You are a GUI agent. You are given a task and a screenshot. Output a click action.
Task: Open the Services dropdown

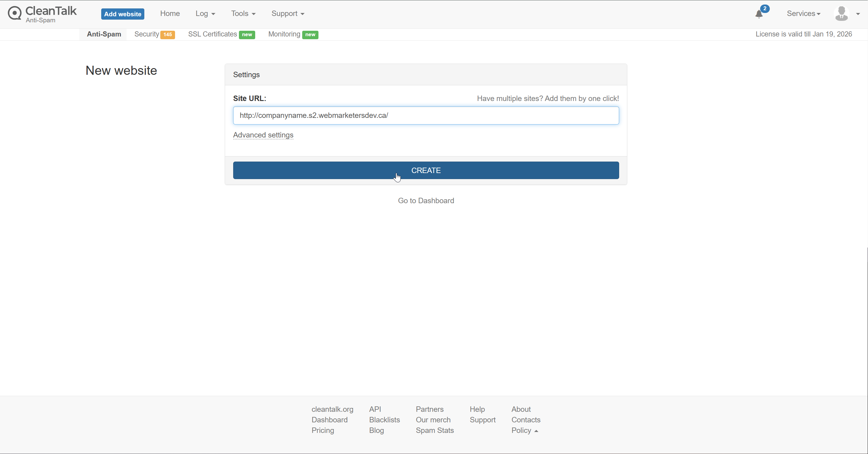coord(803,14)
